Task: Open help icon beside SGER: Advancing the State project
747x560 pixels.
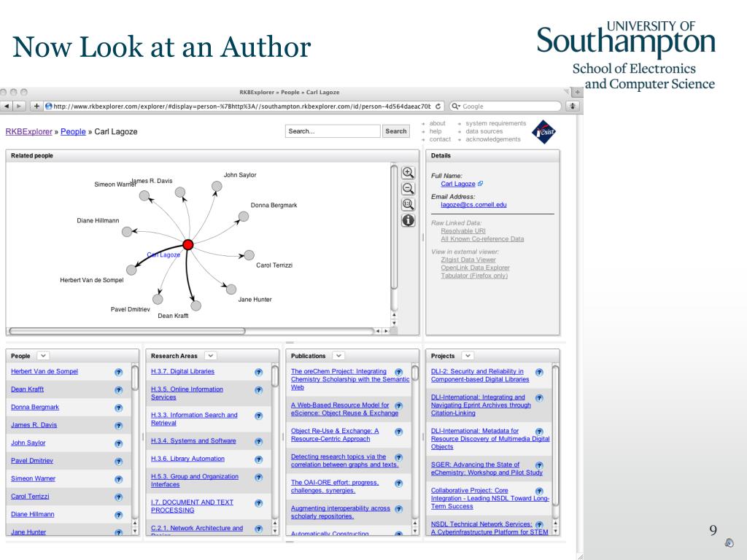Action: (x=539, y=466)
